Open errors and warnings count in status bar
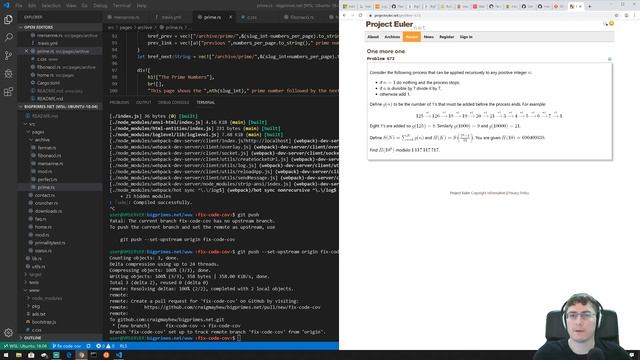Screen dimensions: 640x360 coord(105,346)
